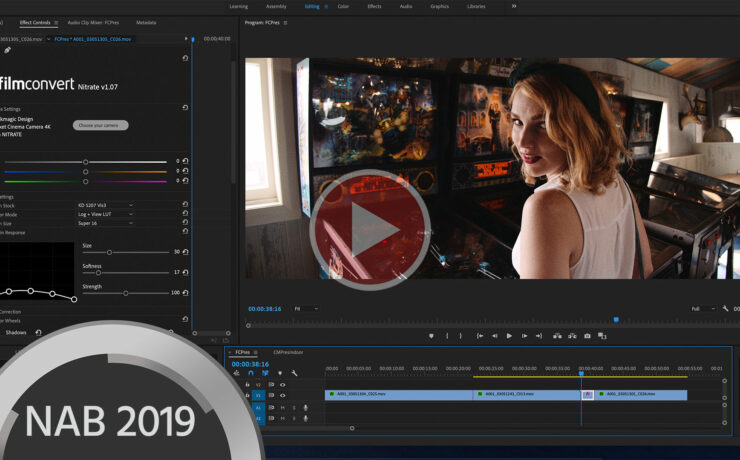Viewport: 740px width, 460px height.
Task: Open the KD 5207 Vis3 film stock dropdown
Action: (x=106, y=205)
